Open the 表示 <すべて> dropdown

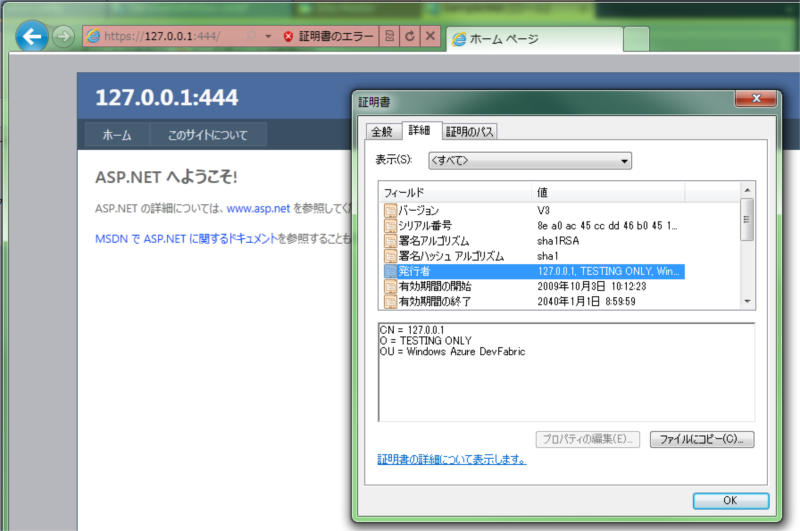[x=530, y=161]
